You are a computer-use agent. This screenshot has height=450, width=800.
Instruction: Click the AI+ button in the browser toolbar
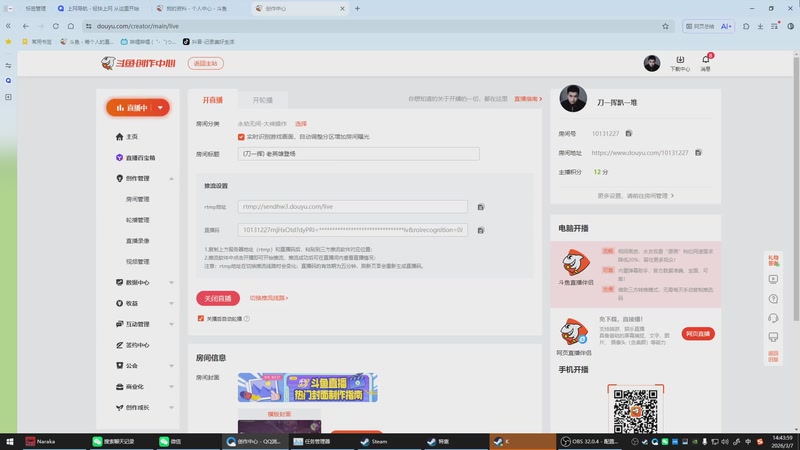click(726, 26)
